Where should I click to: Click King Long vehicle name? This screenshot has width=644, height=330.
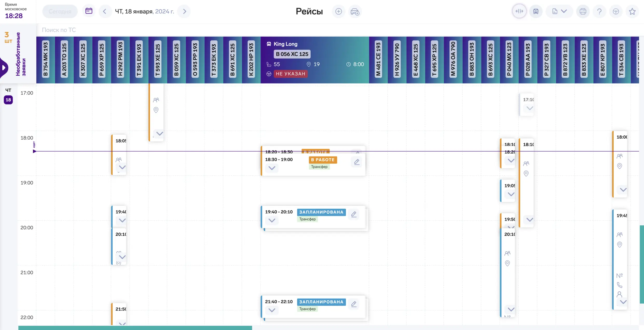285,44
